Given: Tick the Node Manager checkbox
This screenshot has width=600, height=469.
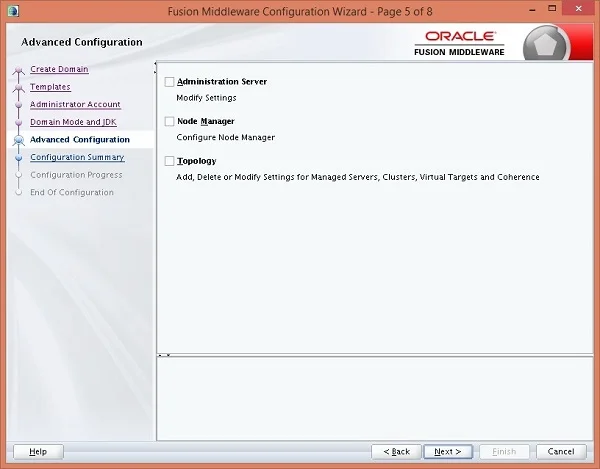Looking at the screenshot, I should coord(169,121).
